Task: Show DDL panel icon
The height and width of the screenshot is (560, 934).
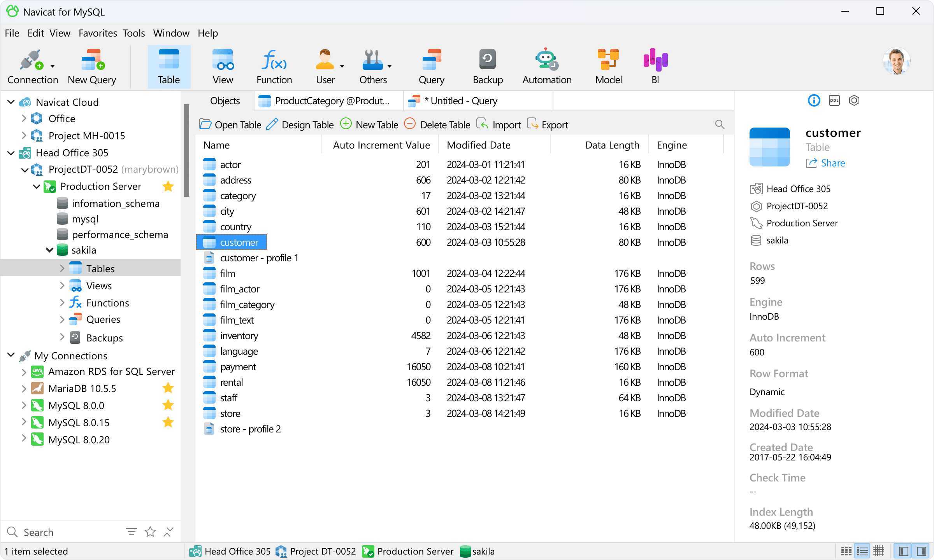Action: pos(834,101)
